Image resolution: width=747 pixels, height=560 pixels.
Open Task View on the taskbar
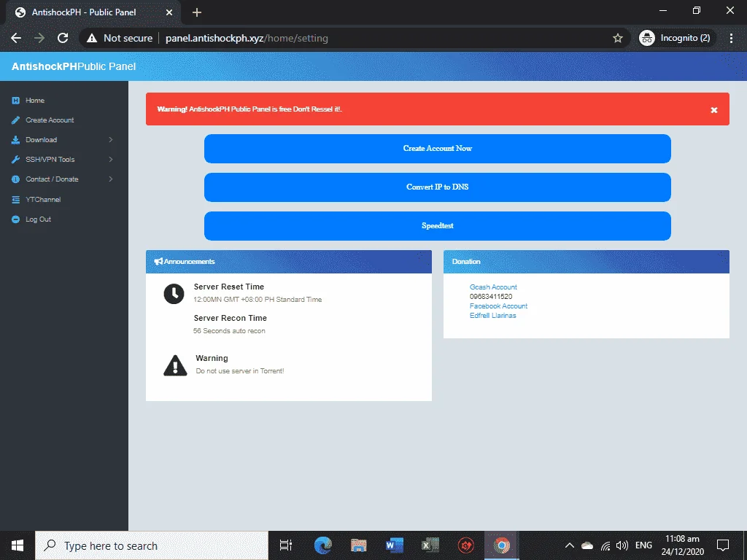pyautogui.click(x=286, y=545)
